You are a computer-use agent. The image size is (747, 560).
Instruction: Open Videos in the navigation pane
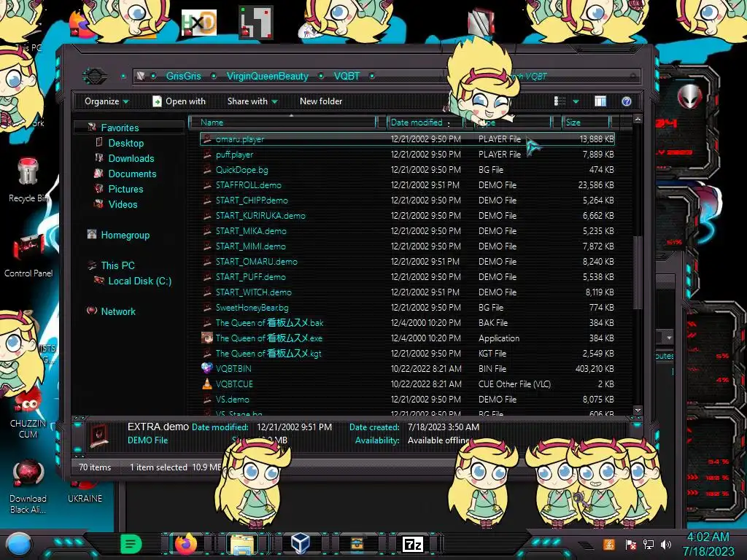tap(123, 204)
